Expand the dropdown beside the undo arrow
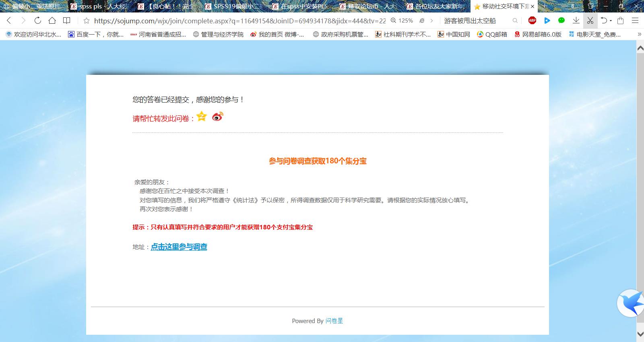Viewport: 644px width, 342px height. (611, 21)
